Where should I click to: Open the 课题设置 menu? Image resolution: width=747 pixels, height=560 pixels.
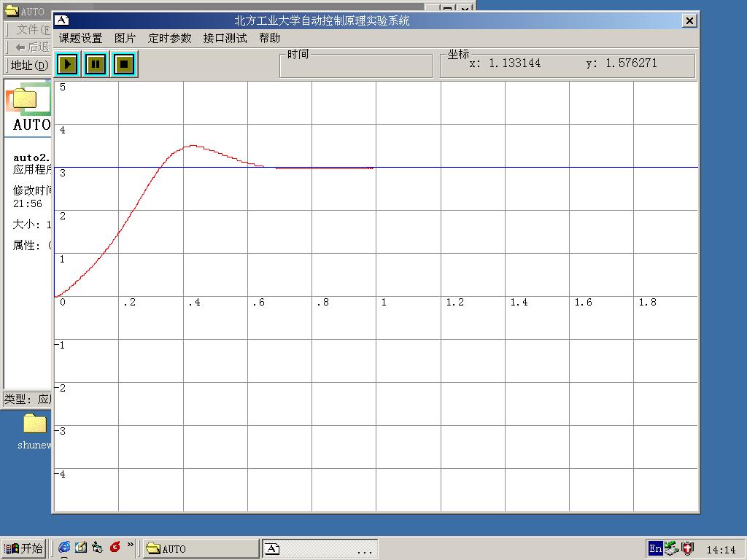click(80, 38)
